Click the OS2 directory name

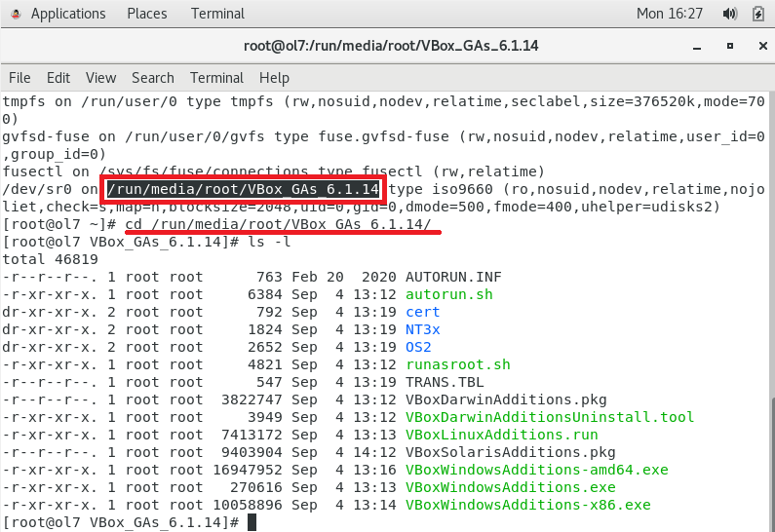418,347
